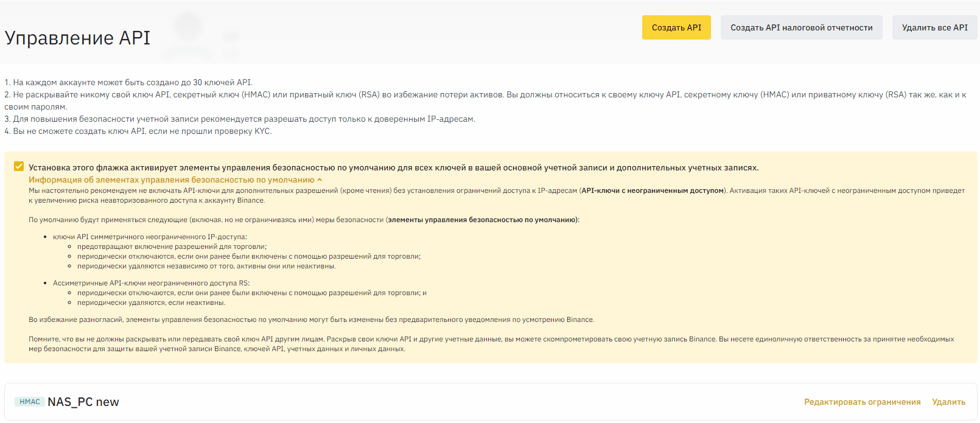Image resolution: width=980 pixels, height=423 pixels.
Task: Click the bullet Ассиметричные API-ключи неограниченного доступа RS
Action: 151,283
